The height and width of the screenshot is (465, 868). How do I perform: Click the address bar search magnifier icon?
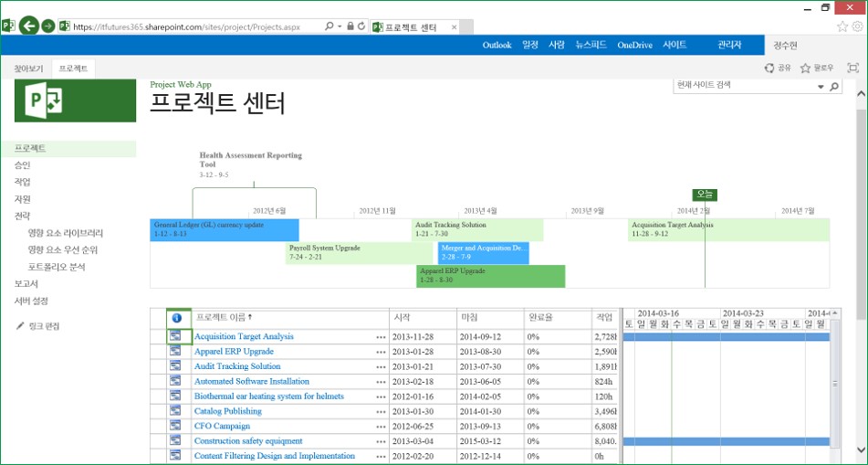(329, 26)
